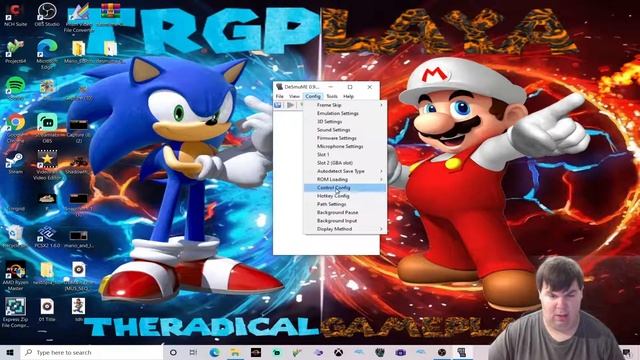Open Sound Settings menu entry
Screen dimensions: 640x360
click(x=345, y=130)
